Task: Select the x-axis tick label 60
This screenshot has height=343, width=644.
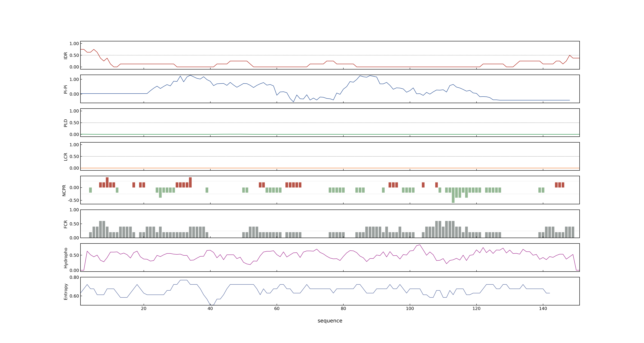Action: pos(277,308)
